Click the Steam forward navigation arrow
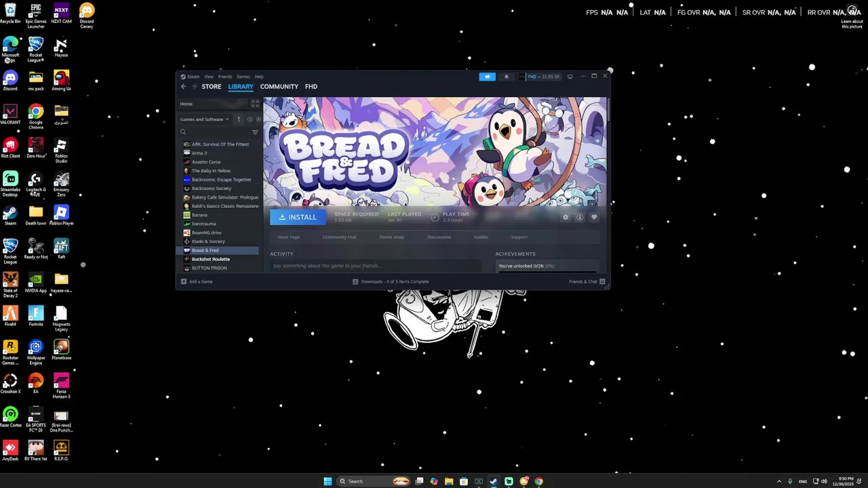 194,87
